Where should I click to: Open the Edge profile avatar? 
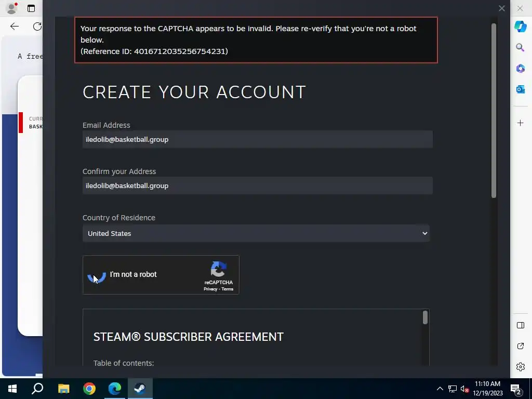[x=12, y=8]
